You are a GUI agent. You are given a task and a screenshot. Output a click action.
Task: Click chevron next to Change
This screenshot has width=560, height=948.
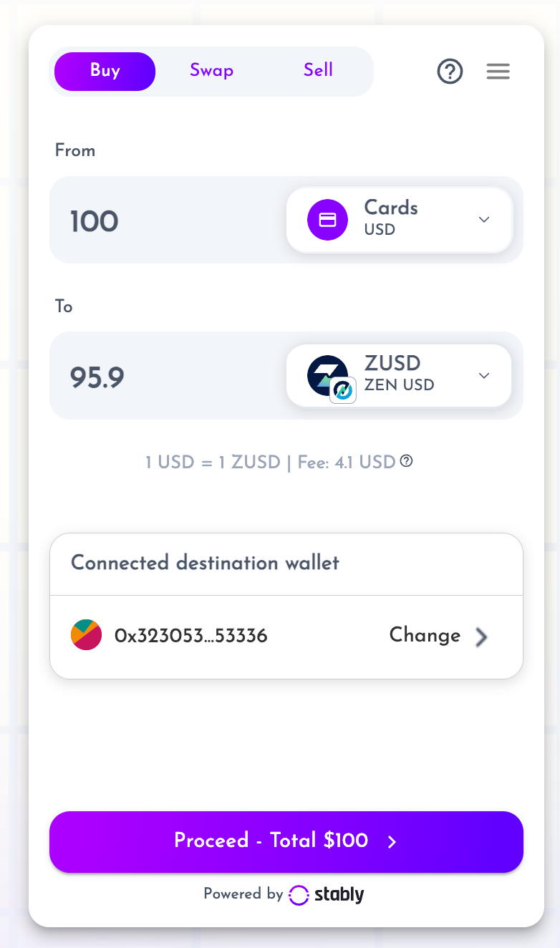tap(482, 637)
